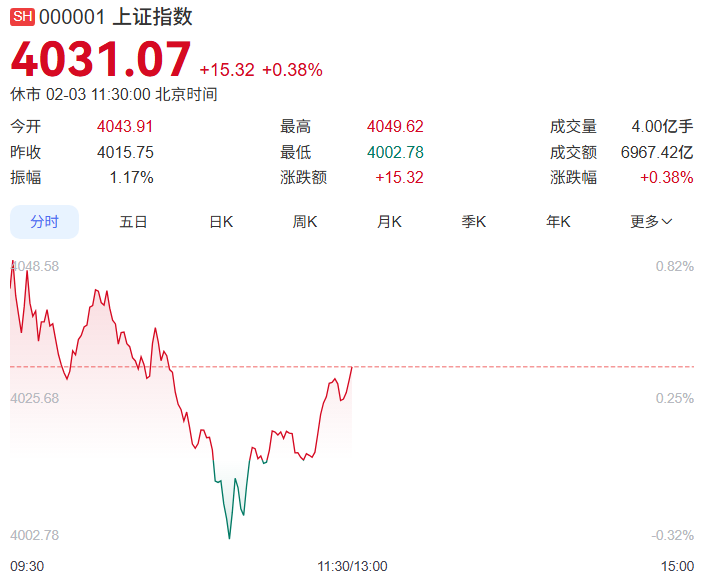Screen dimensions: 706x580
Task: Click the 昨收 previous close value 4015.75
Action: coord(125,152)
